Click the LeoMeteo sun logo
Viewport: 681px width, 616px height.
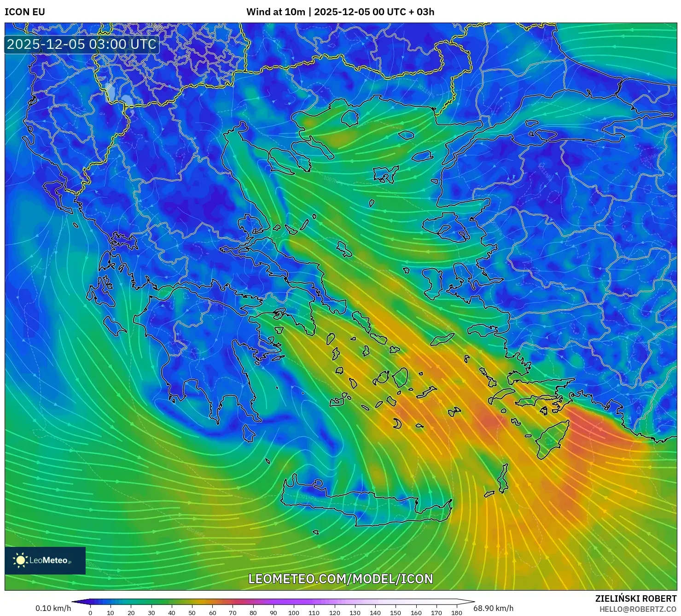[x=20, y=561]
